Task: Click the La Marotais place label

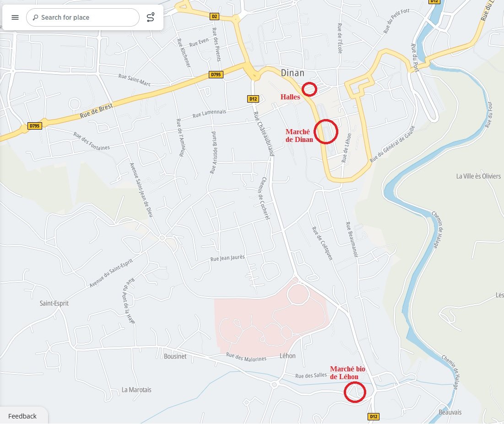Action: pyautogui.click(x=136, y=390)
